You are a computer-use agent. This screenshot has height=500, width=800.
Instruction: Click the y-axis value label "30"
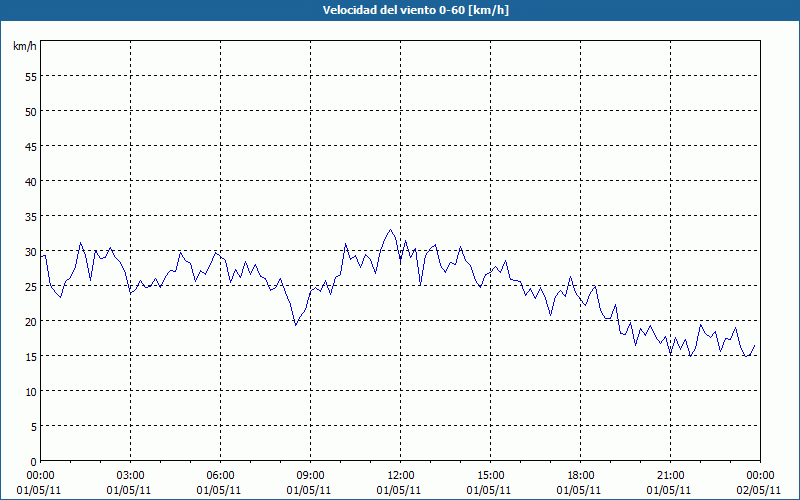(x=31, y=252)
